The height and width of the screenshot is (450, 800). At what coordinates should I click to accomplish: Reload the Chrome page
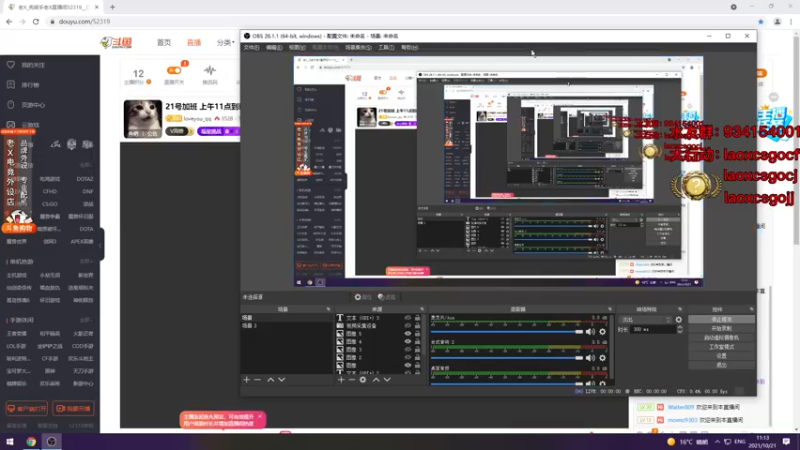click(36, 21)
